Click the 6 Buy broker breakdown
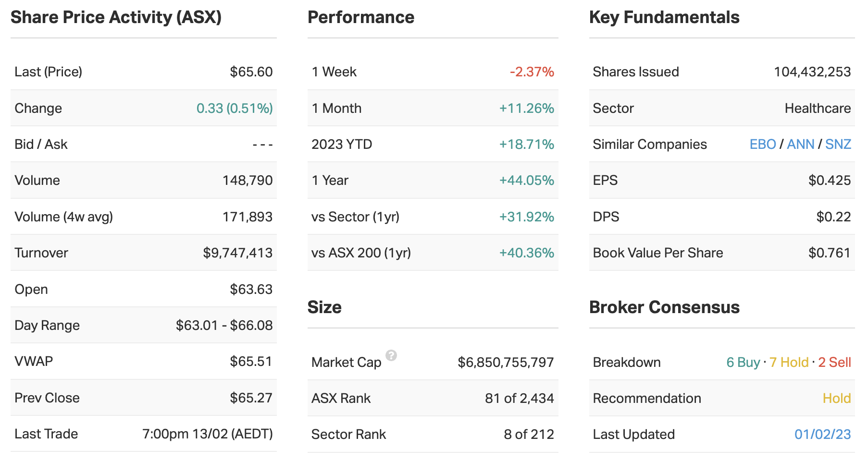This screenshot has width=868, height=461. [x=743, y=362]
